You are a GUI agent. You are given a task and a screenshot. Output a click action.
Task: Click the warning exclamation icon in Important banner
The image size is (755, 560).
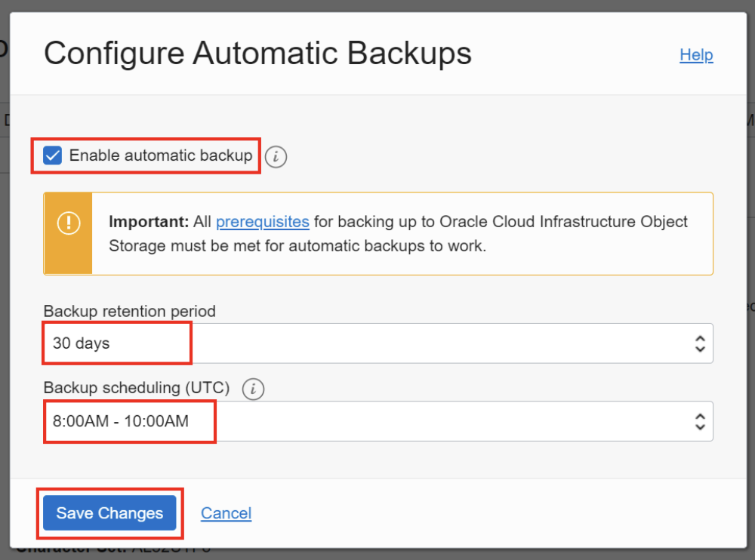tap(68, 223)
